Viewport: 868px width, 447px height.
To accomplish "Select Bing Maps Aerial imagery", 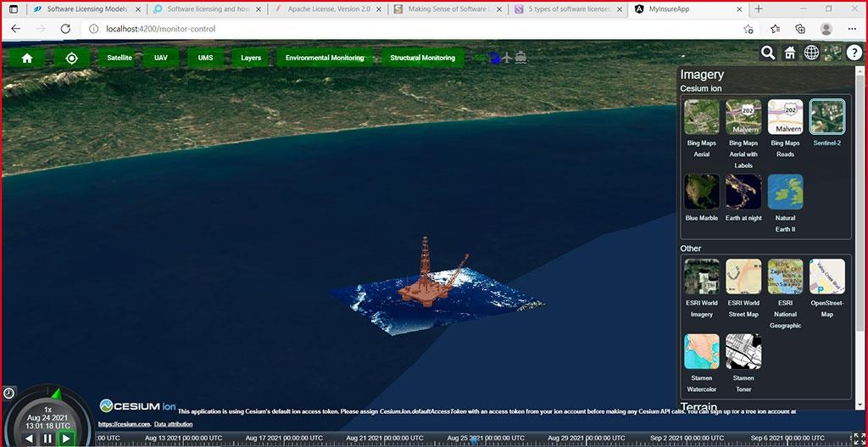I will click(x=701, y=117).
